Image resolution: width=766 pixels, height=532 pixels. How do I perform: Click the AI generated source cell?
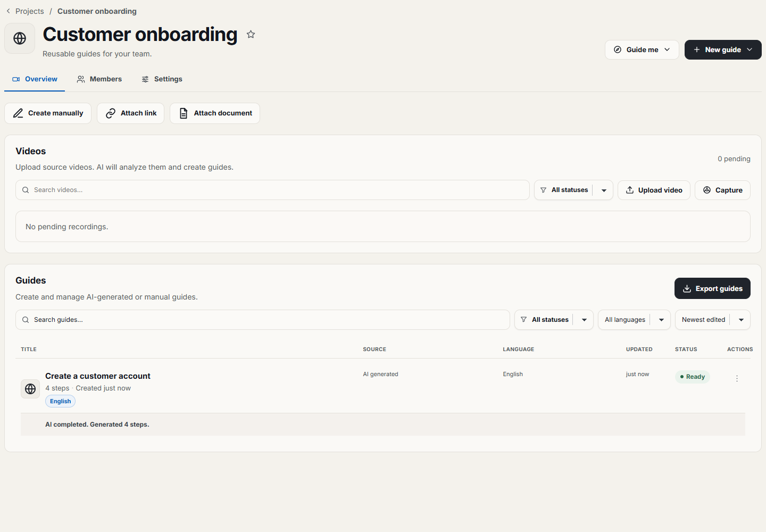click(x=380, y=374)
